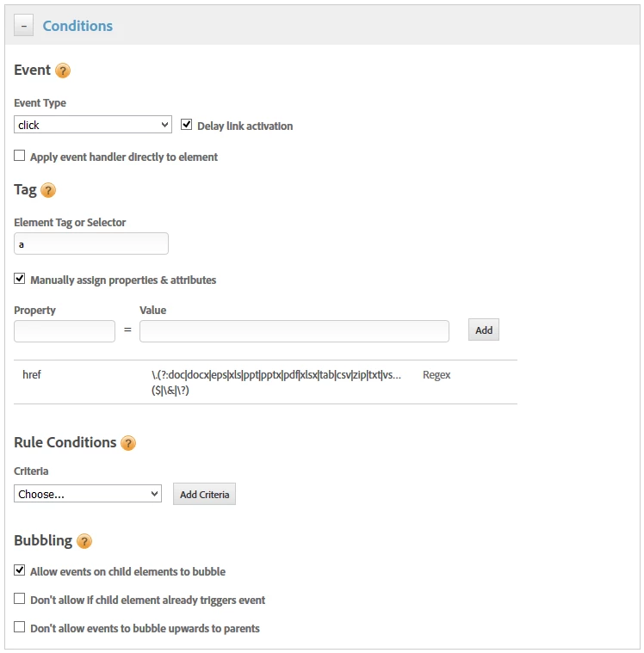Toggle Delay link activation checkbox
Image resolution: width=644 pixels, height=653 pixels.
tap(187, 125)
